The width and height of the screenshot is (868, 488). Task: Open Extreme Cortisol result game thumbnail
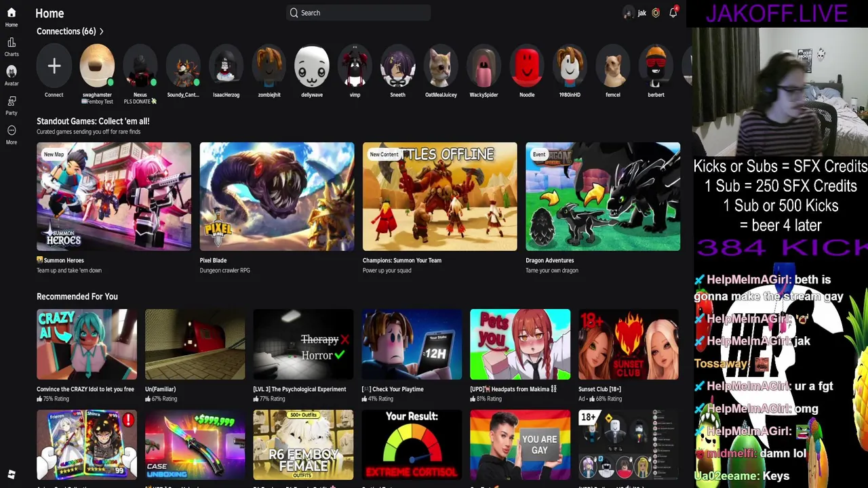pyautogui.click(x=412, y=445)
